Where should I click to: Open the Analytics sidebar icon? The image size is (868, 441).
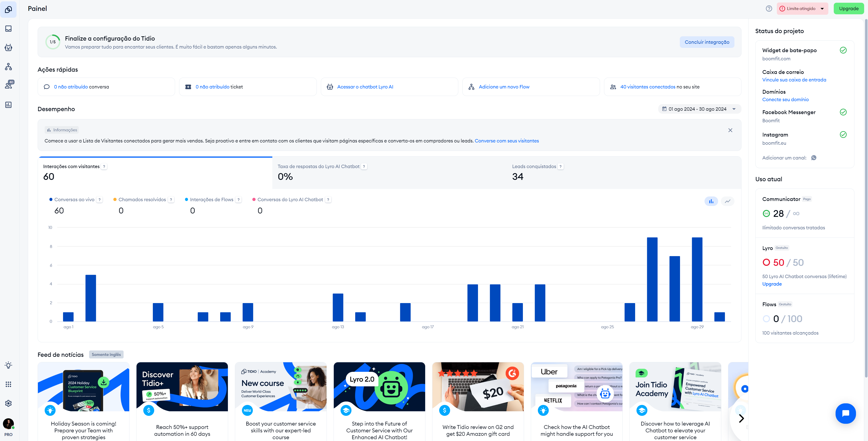(8, 105)
